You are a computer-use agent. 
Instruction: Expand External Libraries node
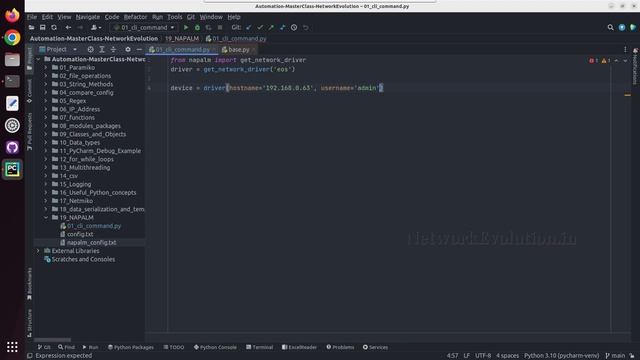pyautogui.click(x=38, y=251)
